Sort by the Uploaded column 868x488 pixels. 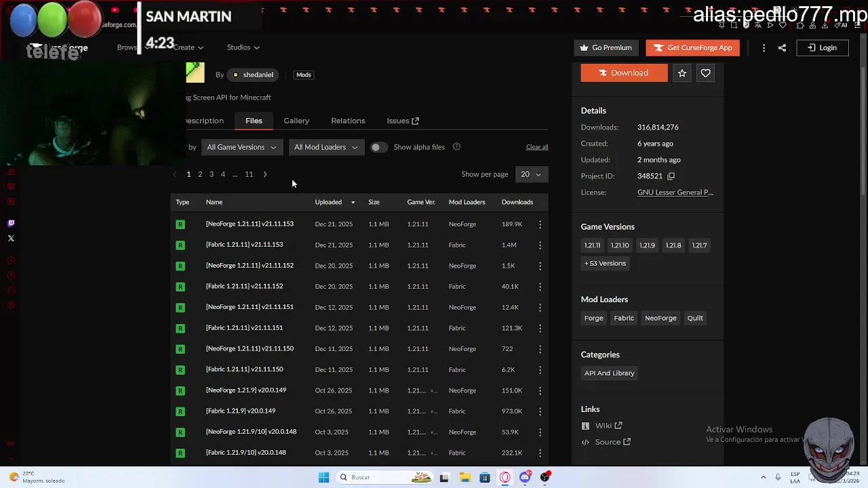[334, 202]
